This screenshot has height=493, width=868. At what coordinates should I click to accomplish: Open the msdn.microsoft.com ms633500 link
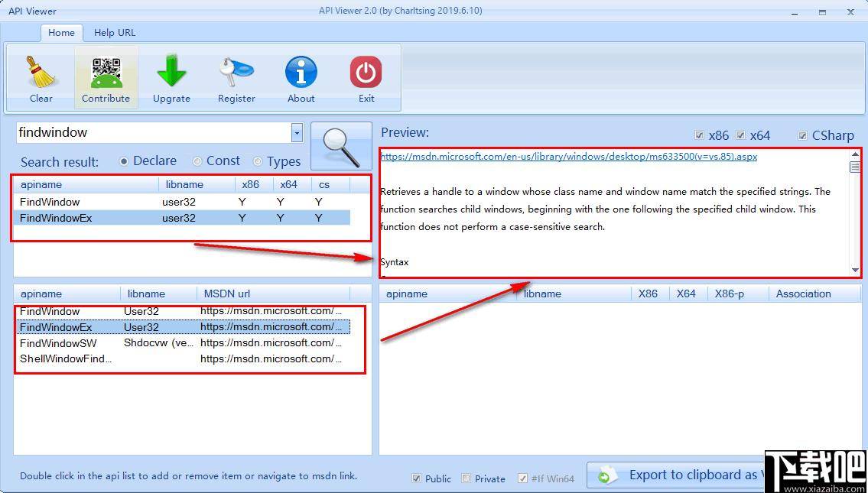tap(568, 157)
